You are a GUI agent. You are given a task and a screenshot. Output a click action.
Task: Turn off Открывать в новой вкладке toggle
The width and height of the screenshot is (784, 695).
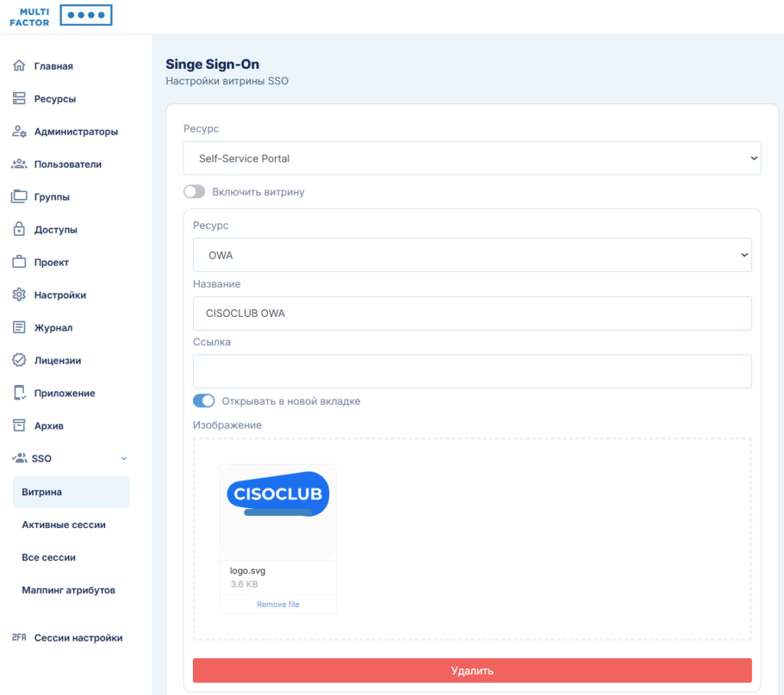pos(204,401)
